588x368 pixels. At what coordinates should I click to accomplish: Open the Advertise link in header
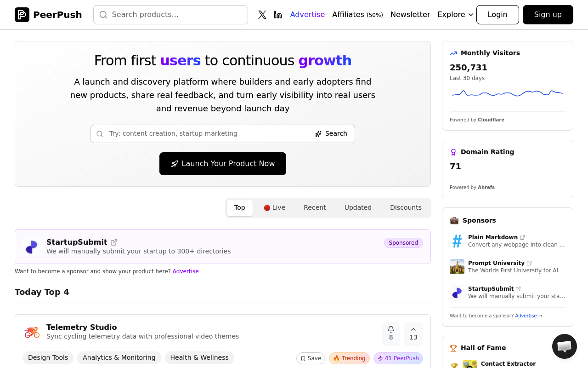(x=307, y=15)
